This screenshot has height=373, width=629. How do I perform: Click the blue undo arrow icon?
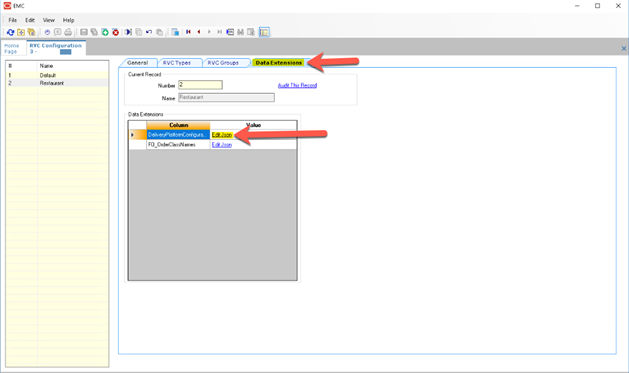149,32
